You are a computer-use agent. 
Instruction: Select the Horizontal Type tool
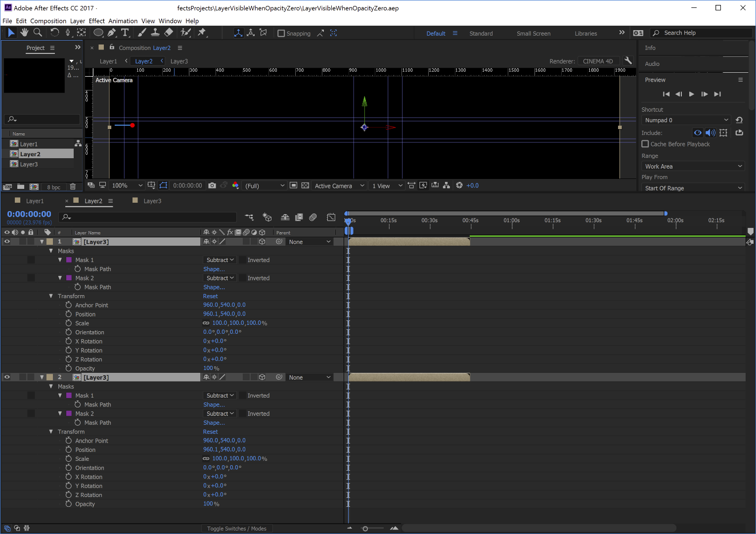[126, 33]
